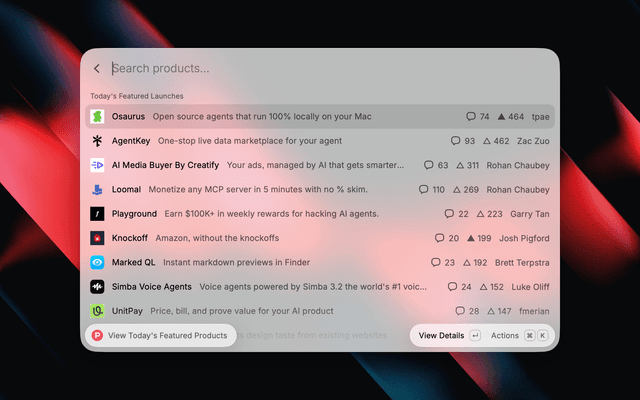
Task: Click 'Amazon, without the knockoffs' tagline
Action: [x=217, y=238]
